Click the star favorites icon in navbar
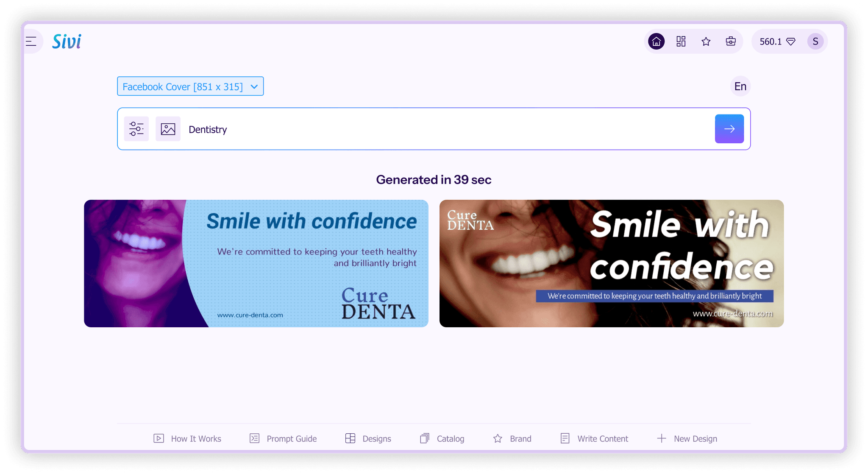868x474 pixels. [x=706, y=41]
